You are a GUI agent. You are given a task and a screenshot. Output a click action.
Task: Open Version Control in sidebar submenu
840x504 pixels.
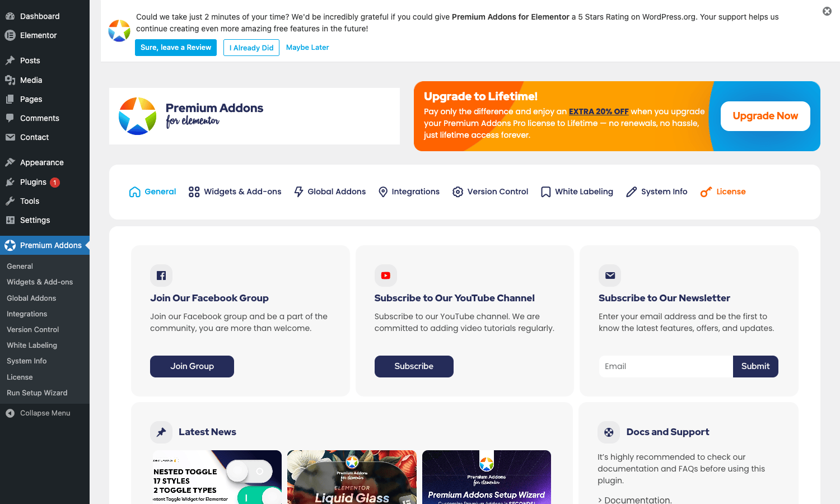(x=32, y=330)
